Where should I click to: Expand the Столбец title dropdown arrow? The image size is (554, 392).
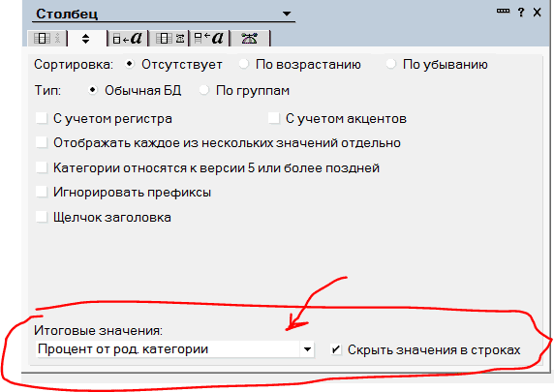click(x=287, y=14)
